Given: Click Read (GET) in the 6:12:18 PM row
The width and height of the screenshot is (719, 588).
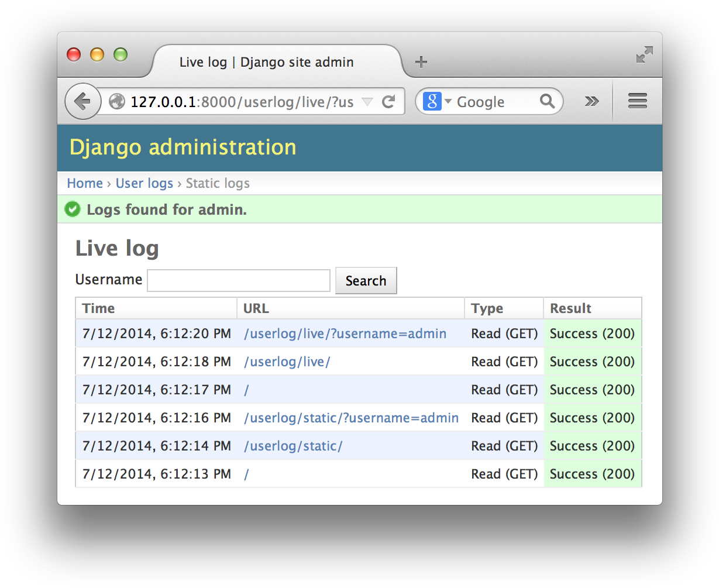Looking at the screenshot, I should [x=504, y=362].
